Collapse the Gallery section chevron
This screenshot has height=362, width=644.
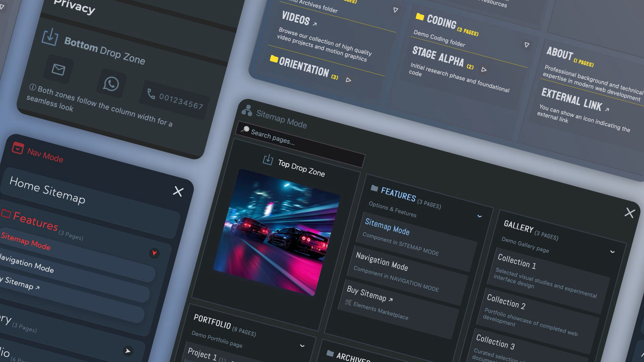[x=612, y=252]
